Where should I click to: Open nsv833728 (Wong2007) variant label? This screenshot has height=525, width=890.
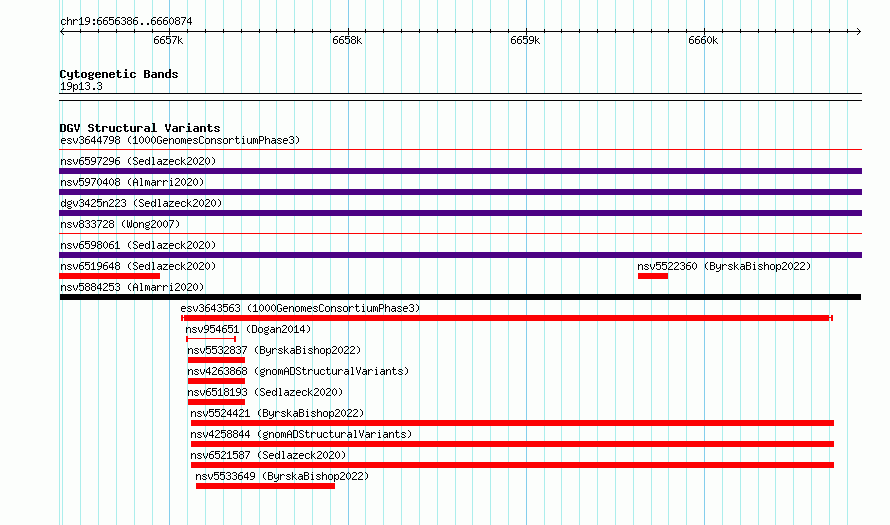(x=120, y=224)
